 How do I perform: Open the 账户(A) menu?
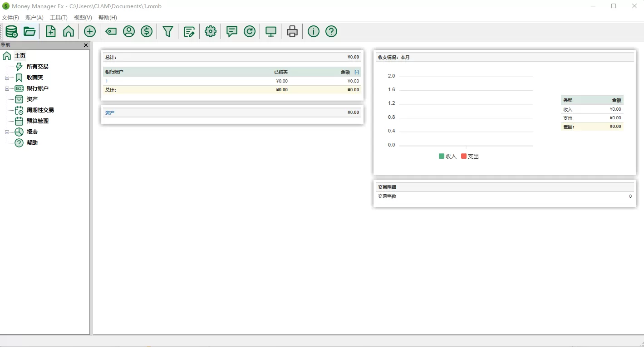click(34, 17)
